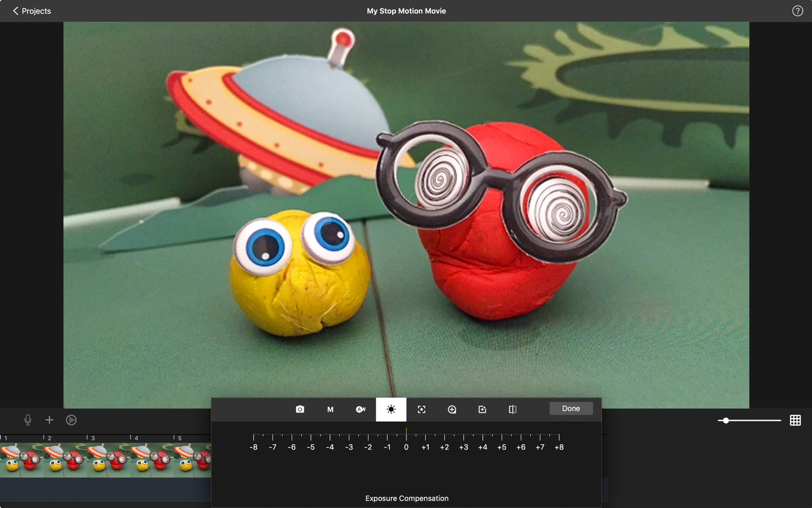The height and width of the screenshot is (508, 812).
Task: Go back to Projects
Action: point(31,11)
